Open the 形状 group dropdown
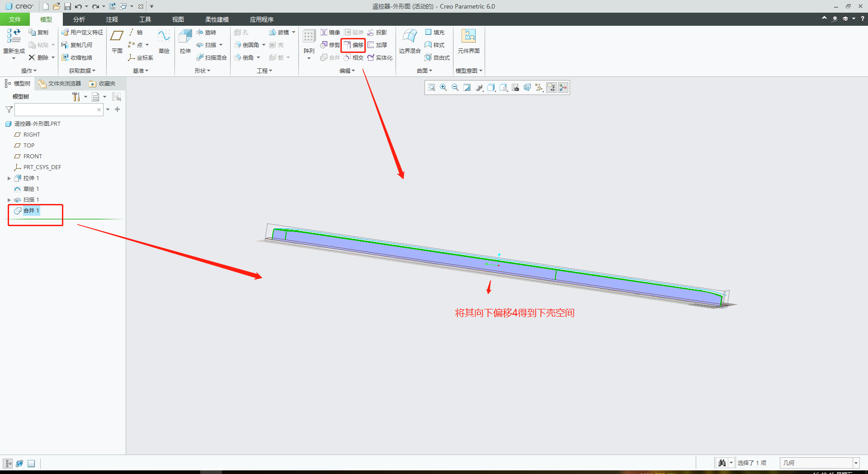The image size is (868, 474). coord(203,71)
